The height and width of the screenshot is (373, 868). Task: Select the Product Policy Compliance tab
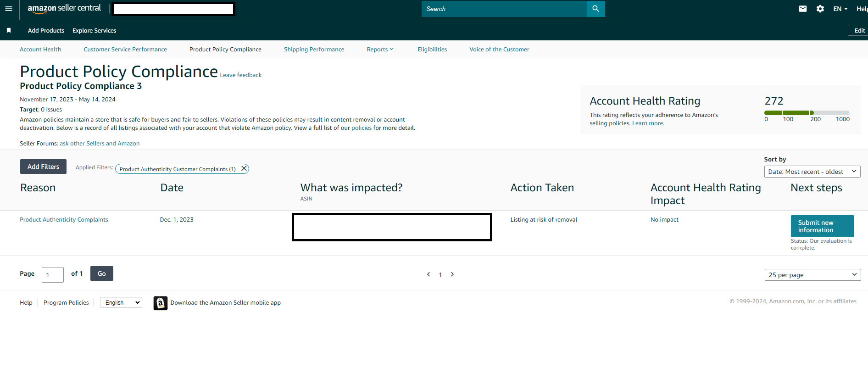pos(225,50)
